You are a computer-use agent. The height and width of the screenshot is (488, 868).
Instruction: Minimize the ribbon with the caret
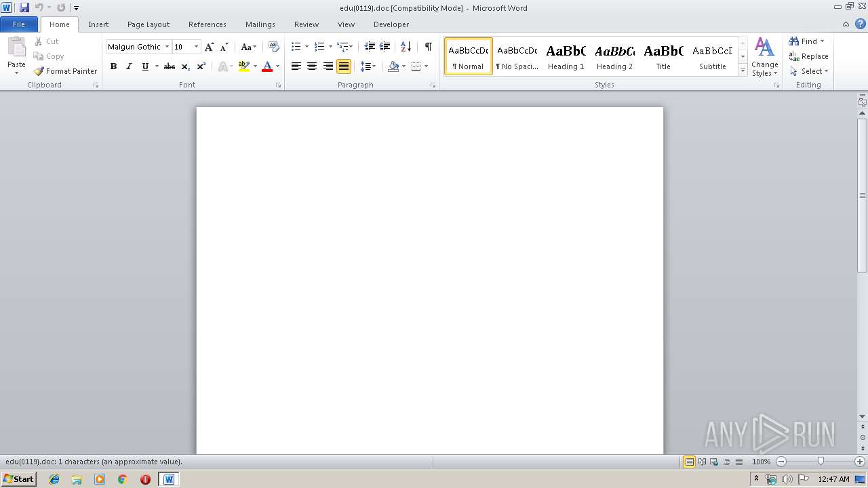pyautogui.click(x=846, y=24)
